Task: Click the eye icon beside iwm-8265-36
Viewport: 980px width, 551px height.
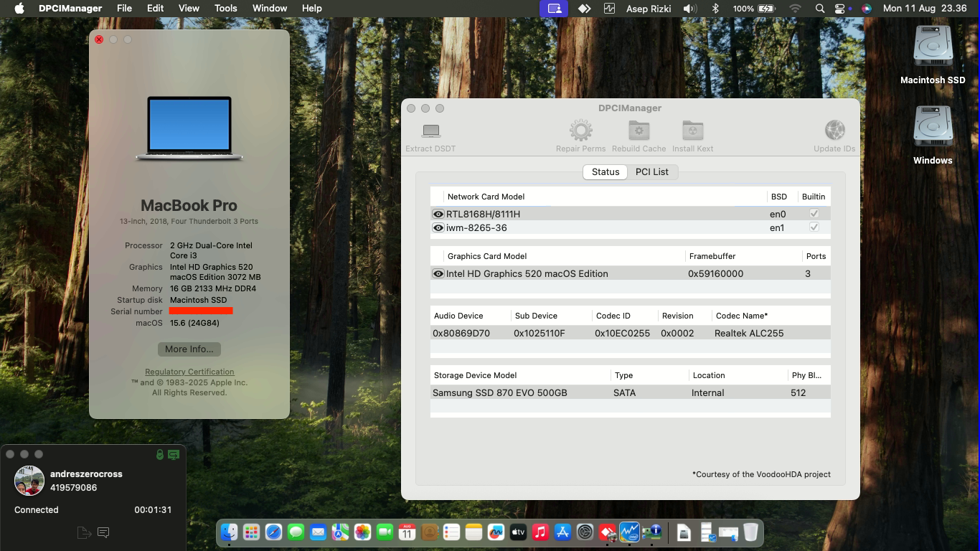Action: [438, 228]
